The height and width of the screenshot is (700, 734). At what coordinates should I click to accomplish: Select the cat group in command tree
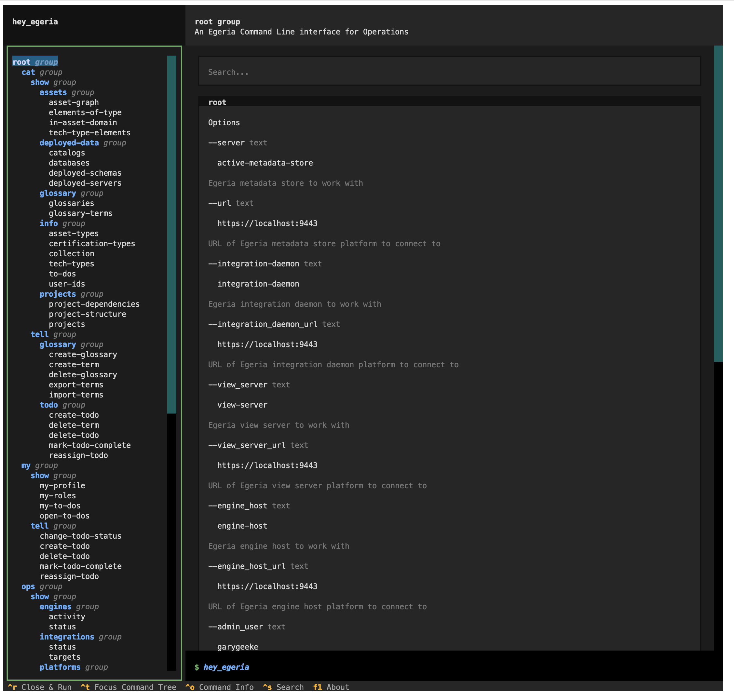[x=42, y=72]
